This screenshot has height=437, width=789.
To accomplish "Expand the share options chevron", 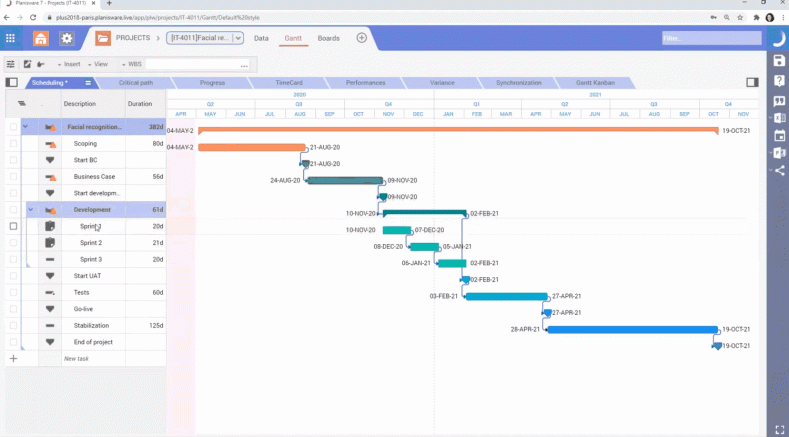I will click(x=770, y=170).
